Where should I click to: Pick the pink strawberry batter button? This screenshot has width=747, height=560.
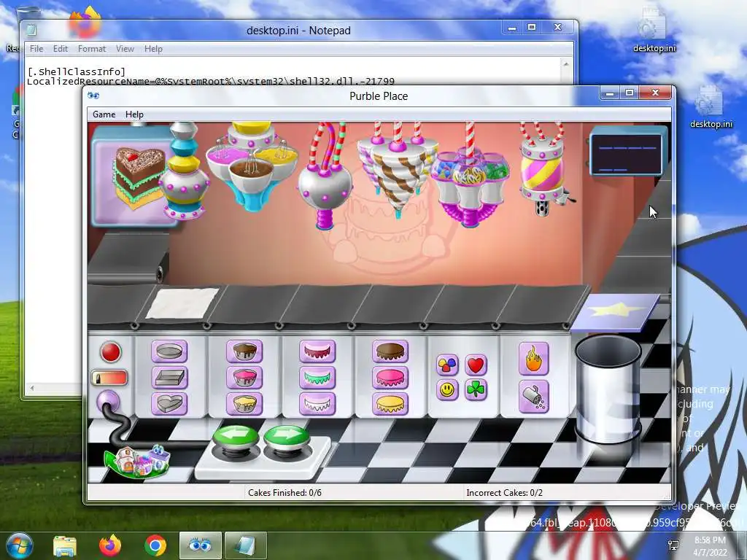point(244,378)
